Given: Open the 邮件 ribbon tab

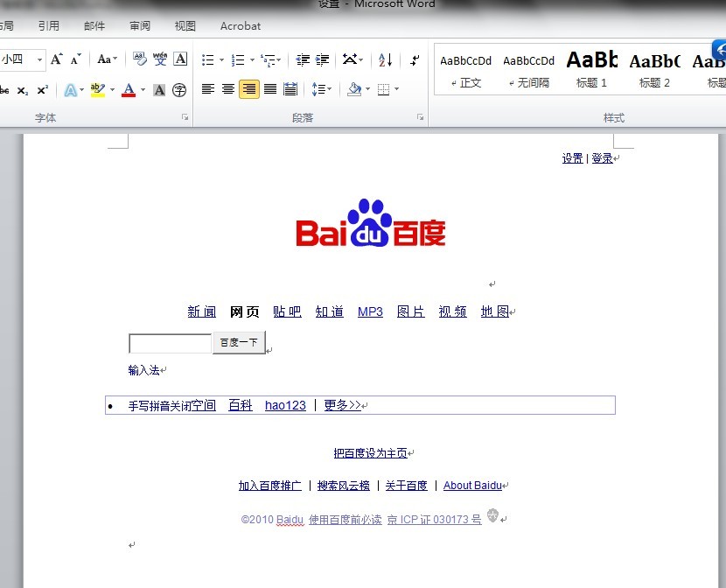Looking at the screenshot, I should click(x=94, y=26).
